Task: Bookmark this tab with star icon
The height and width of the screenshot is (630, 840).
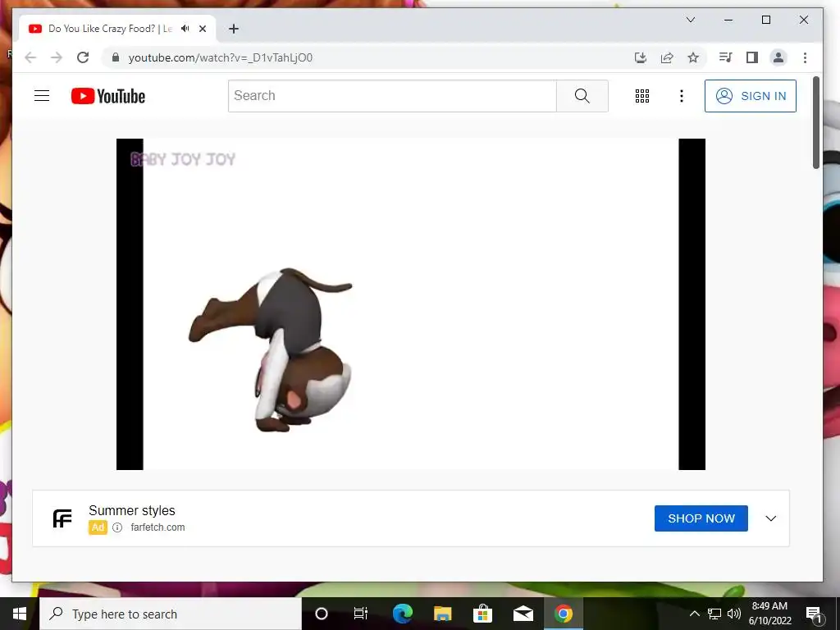Action: click(x=693, y=57)
